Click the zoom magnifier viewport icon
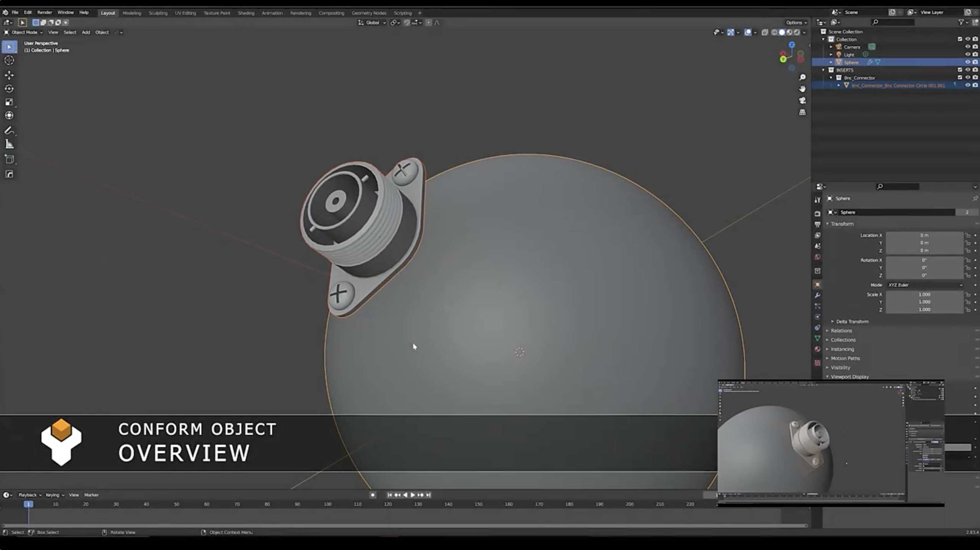Screen dimensions: 980x550 point(802,78)
